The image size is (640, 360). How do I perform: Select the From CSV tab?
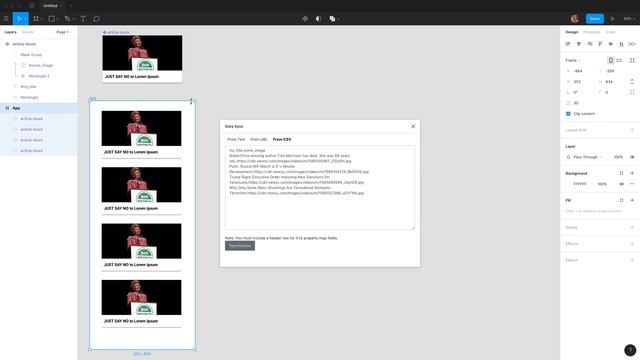pos(282,140)
